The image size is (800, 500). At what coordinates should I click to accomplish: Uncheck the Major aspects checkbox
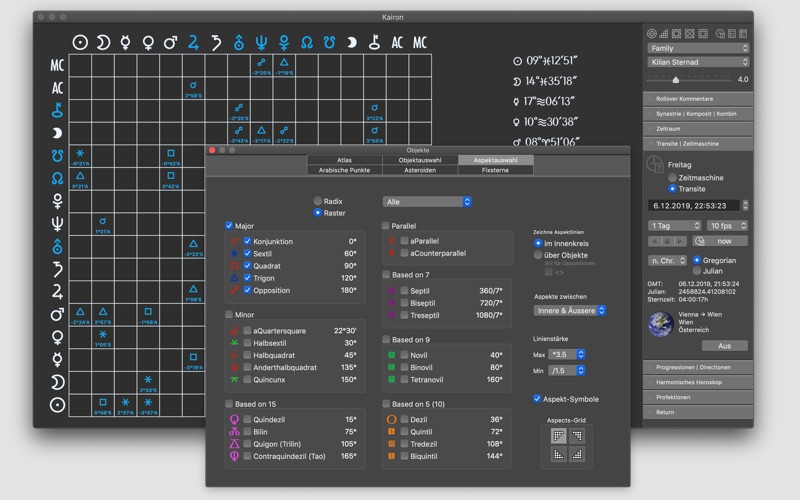(x=229, y=226)
